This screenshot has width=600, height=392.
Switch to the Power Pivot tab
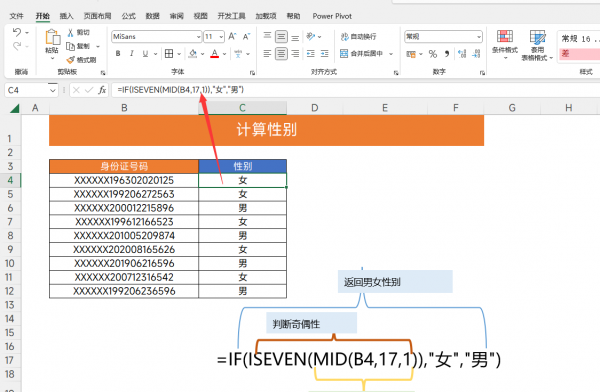click(x=332, y=16)
